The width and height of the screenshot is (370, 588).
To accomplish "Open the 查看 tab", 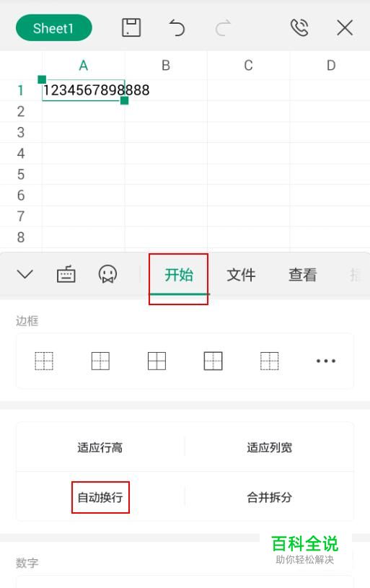I will (x=302, y=275).
